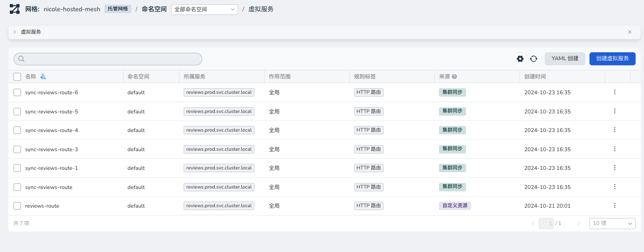Viewport: 644px width, 252px height.
Task: Expand the 虚拟服务 description panel
Action: point(15,32)
